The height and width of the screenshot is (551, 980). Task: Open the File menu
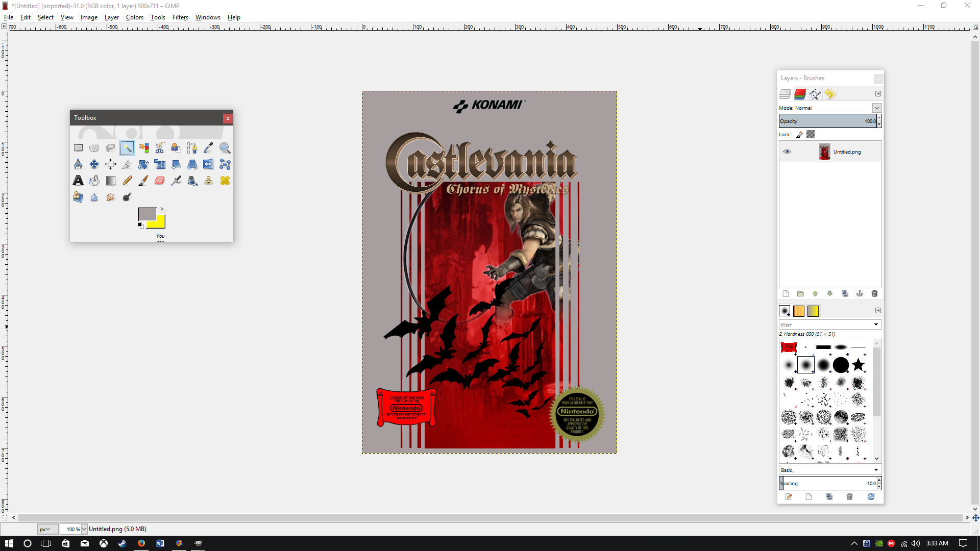pyautogui.click(x=9, y=17)
